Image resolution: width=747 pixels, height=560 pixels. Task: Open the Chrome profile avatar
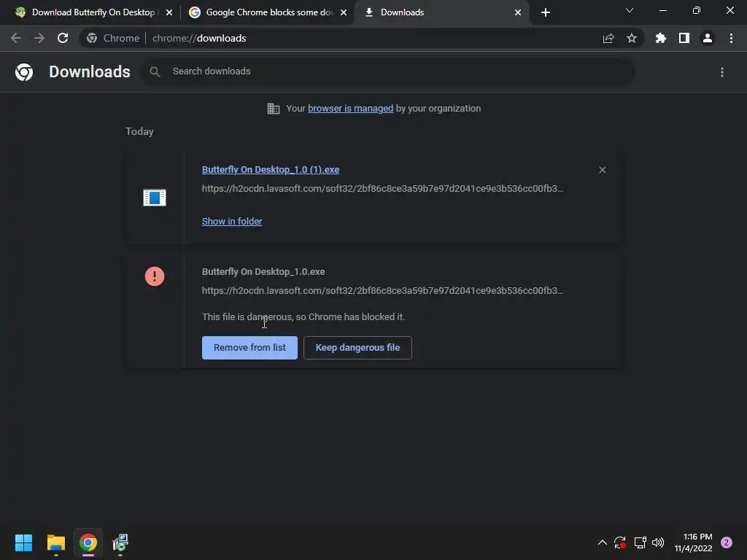coord(708,38)
